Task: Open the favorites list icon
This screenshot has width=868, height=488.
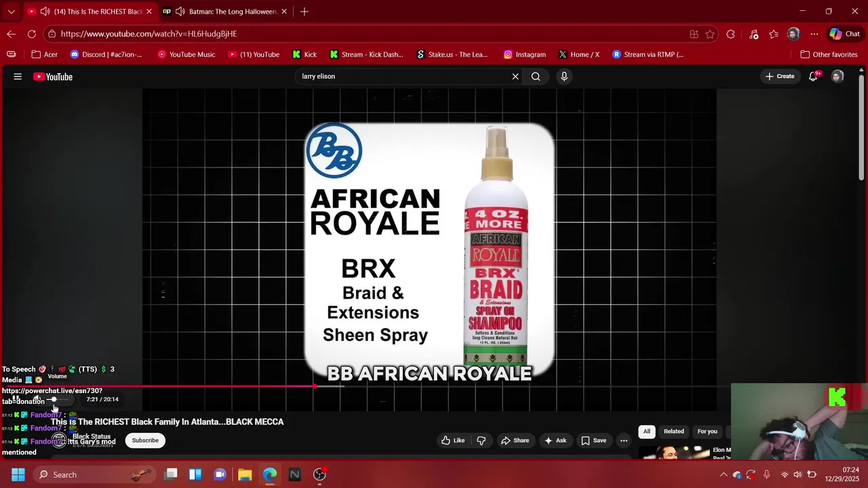Action: click(774, 34)
